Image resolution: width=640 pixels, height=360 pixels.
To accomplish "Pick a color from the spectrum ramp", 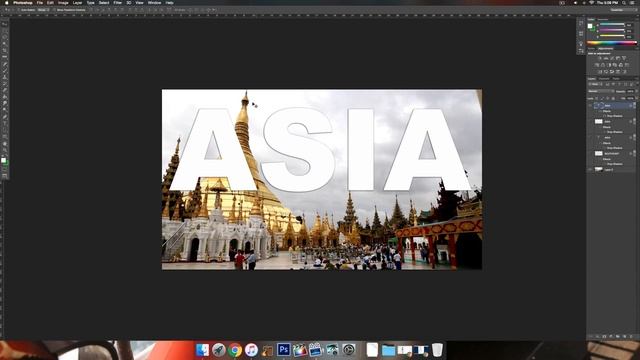I will click(611, 42).
